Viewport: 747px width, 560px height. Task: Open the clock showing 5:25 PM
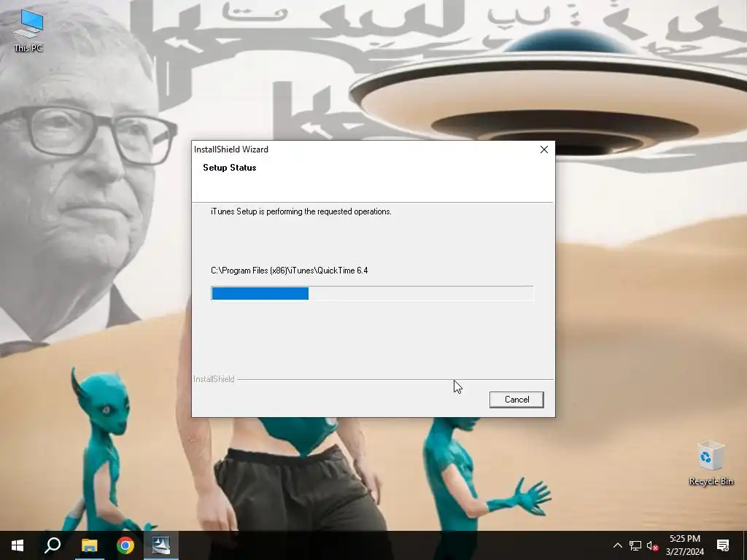pyautogui.click(x=684, y=545)
